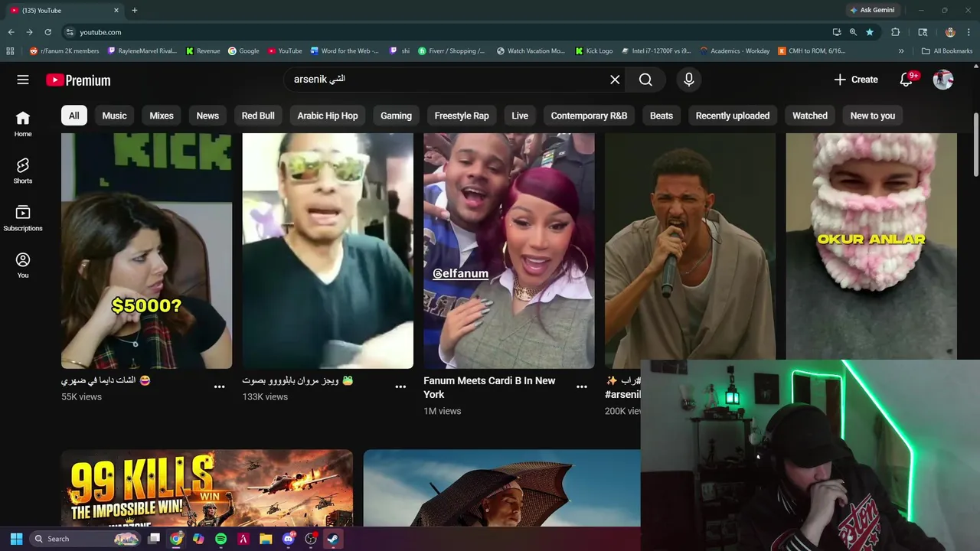This screenshot has width=980, height=551.
Task: Select the Red Bull filter chip
Action: point(258,116)
